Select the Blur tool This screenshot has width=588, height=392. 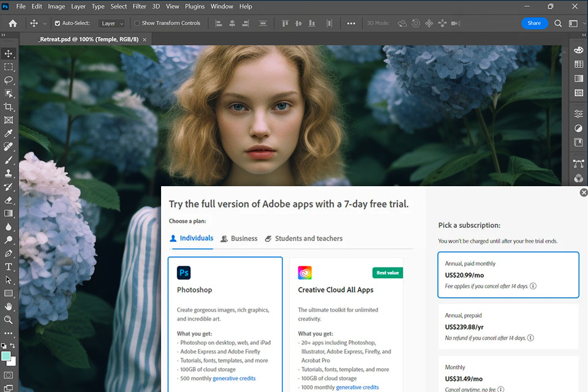pyautogui.click(x=8, y=227)
